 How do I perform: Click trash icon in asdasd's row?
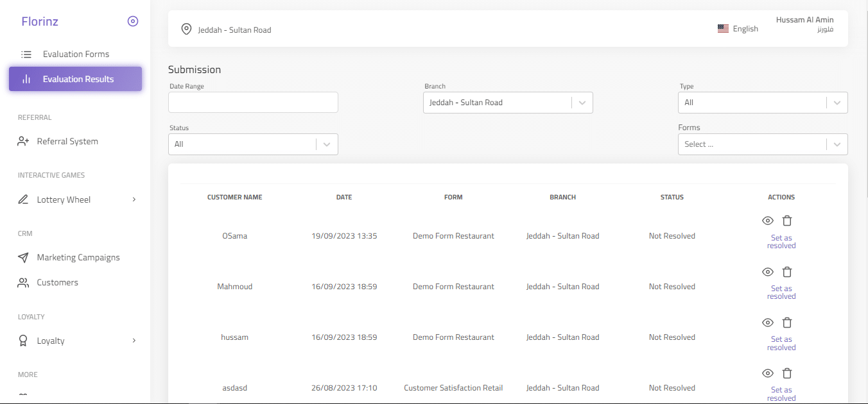(787, 373)
